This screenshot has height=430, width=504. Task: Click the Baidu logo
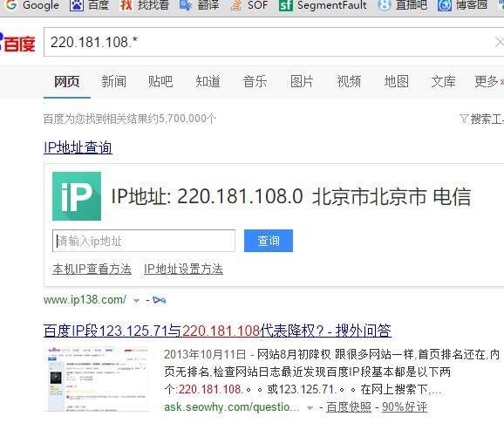click(x=17, y=43)
